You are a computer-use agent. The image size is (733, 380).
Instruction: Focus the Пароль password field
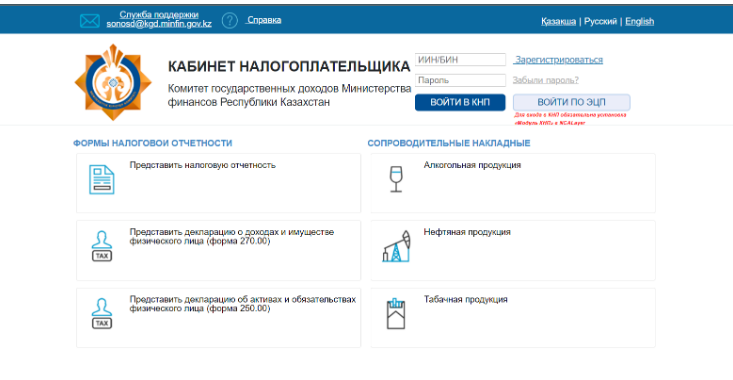pyautogui.click(x=460, y=80)
